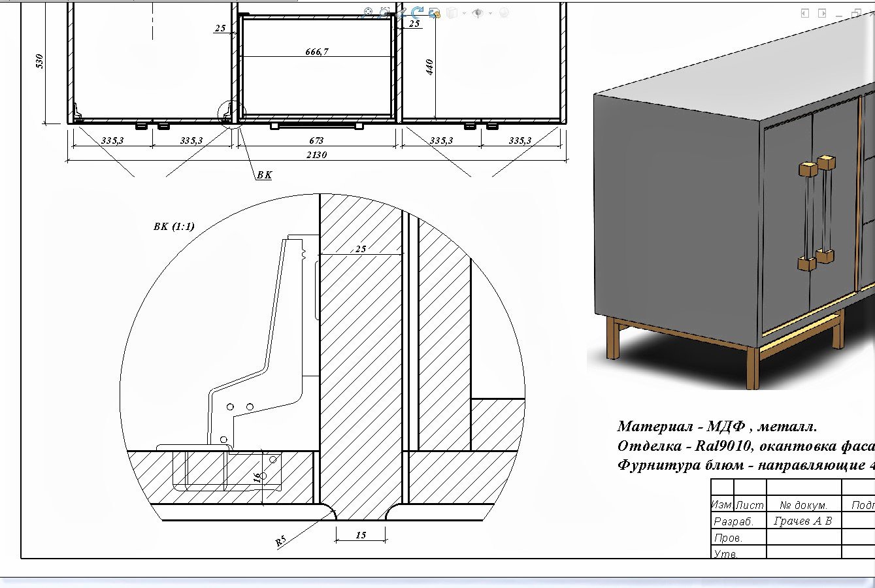875x588 pixels.
Task: Click the note line starting with Фурнитура блюм
Action: click(746, 466)
